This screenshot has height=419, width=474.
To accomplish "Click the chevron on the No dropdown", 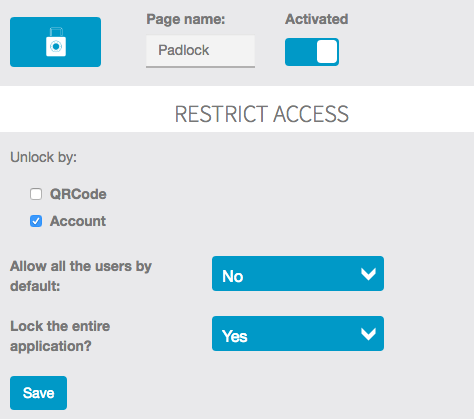I will coord(368,274).
